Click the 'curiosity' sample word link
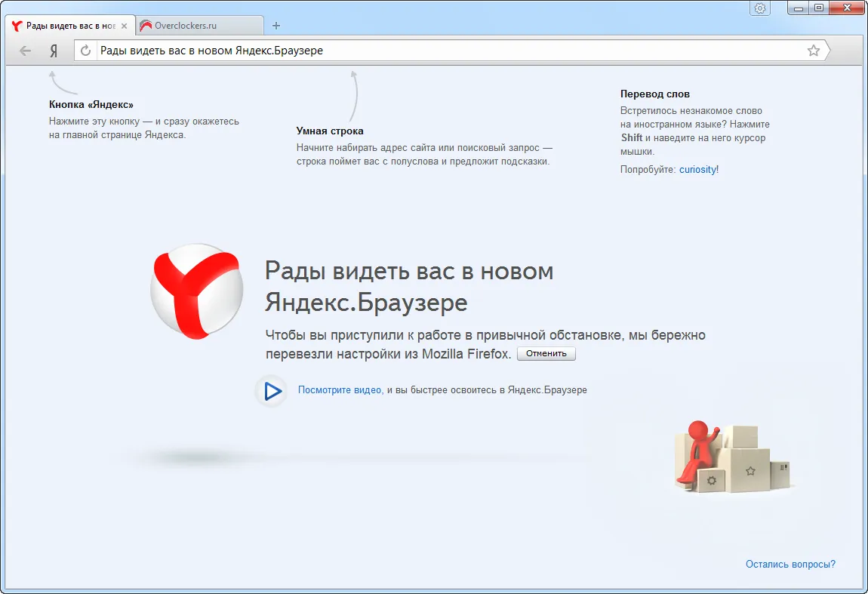The height and width of the screenshot is (594, 868). (697, 169)
